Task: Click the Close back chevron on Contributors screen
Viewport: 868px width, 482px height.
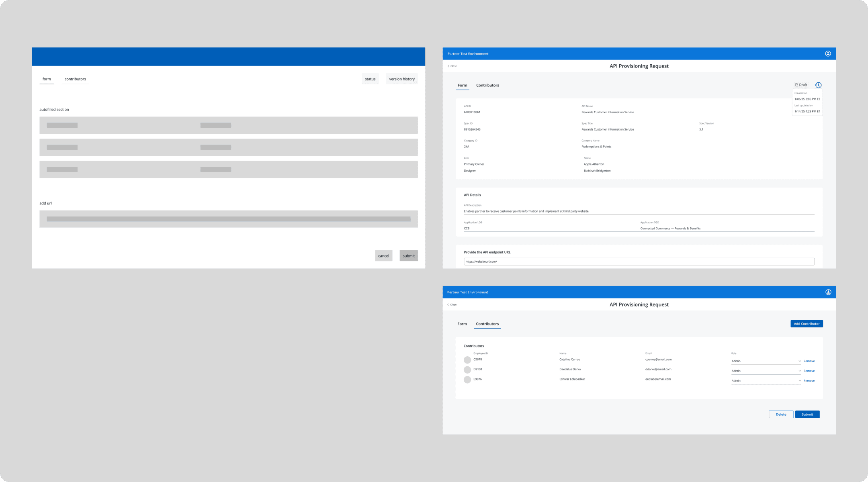Action: click(x=448, y=305)
